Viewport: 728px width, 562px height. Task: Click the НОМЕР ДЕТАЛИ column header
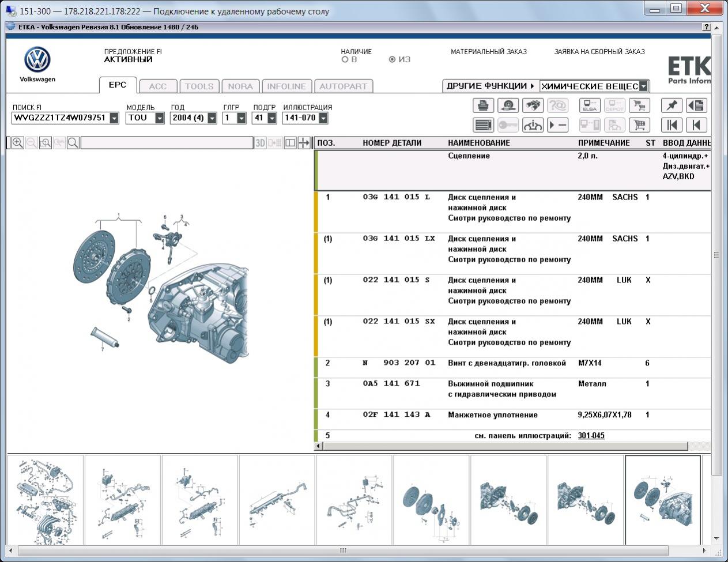(392, 143)
